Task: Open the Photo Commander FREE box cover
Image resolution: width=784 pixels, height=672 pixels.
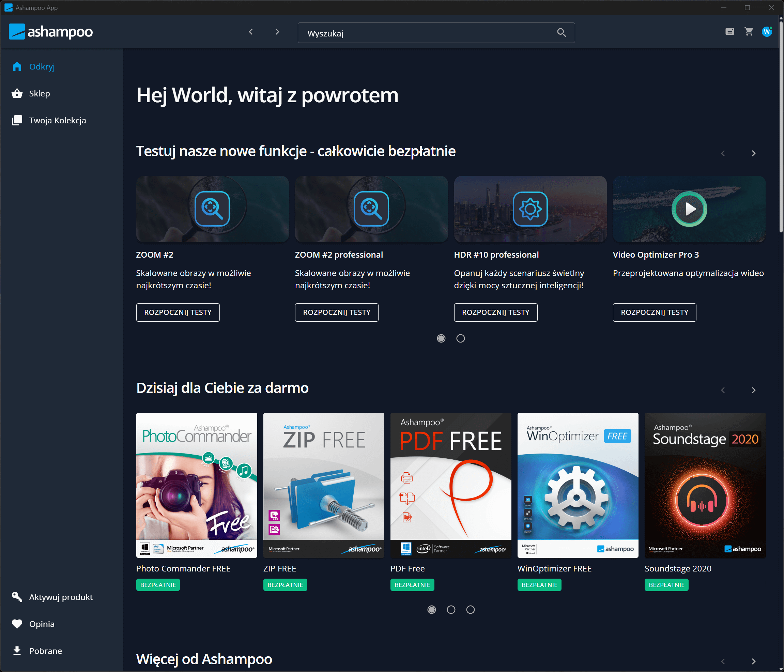Action: [197, 485]
